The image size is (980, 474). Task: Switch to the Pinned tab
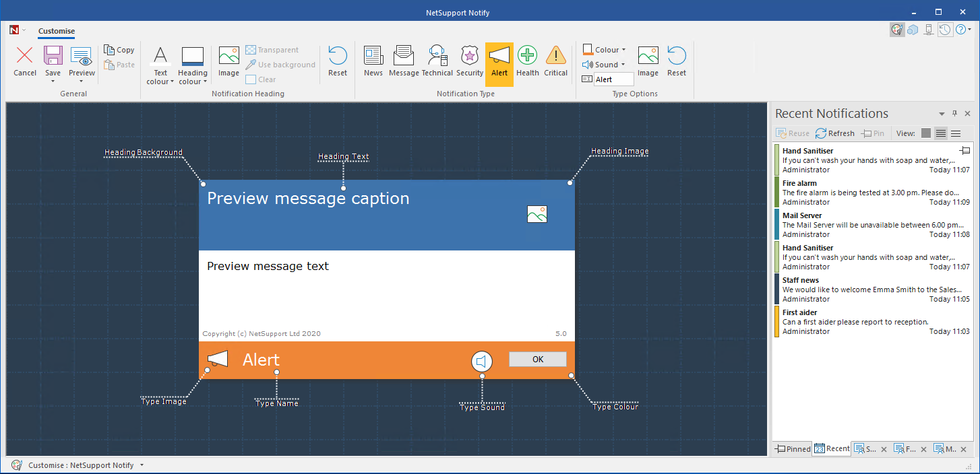[792, 448]
